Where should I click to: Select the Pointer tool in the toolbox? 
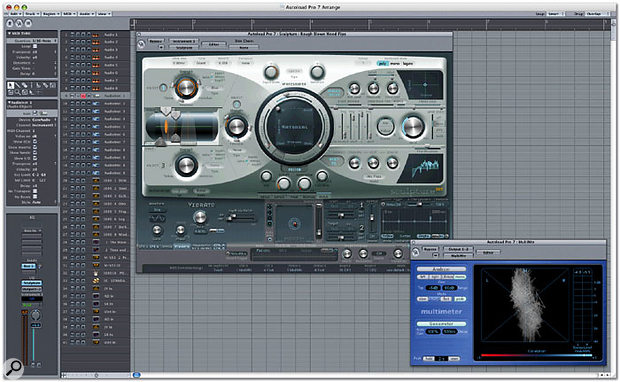(11, 85)
